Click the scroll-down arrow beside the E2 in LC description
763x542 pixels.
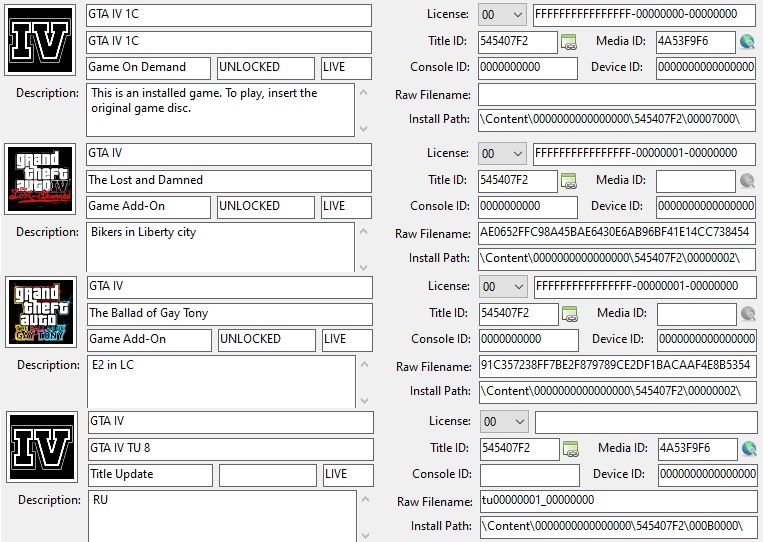coord(364,400)
